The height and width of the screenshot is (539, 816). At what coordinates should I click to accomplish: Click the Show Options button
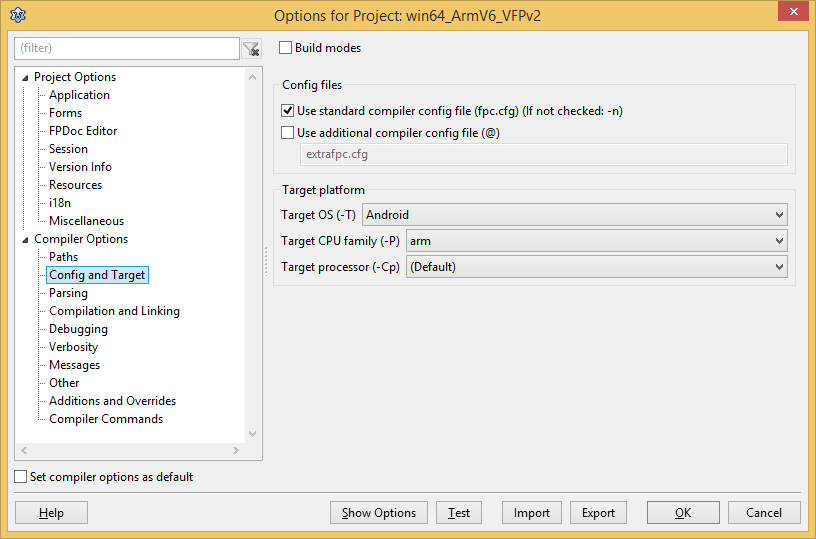[379, 513]
